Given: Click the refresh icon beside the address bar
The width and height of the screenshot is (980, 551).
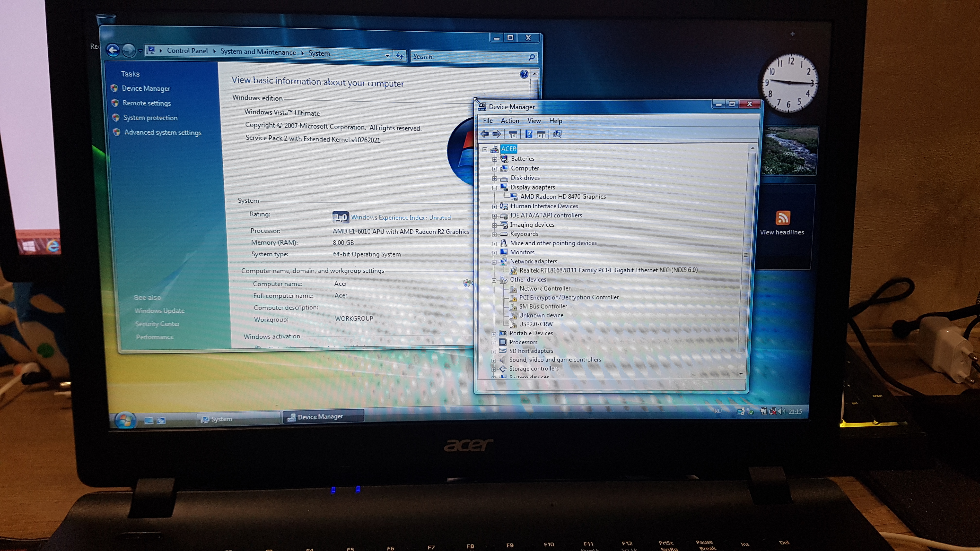Looking at the screenshot, I should pos(400,56).
